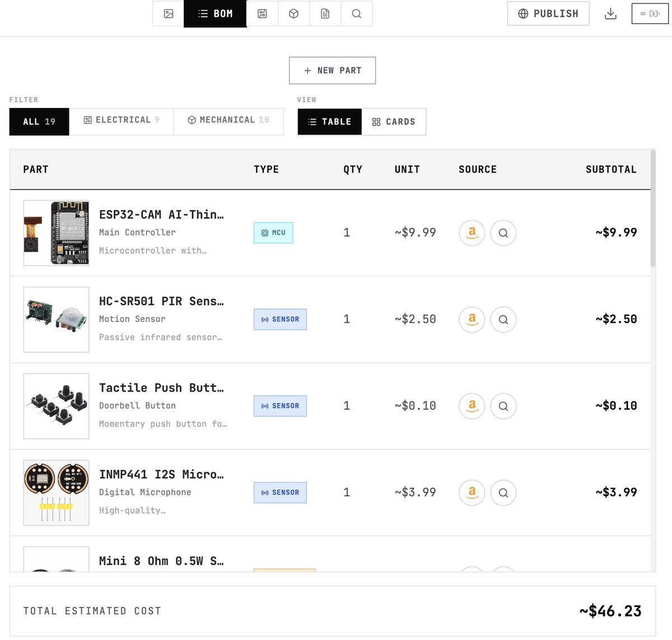Image resolution: width=672 pixels, height=640 pixels.
Task: Search sources for HC-SR501 PIR Sensor
Action: coord(503,320)
